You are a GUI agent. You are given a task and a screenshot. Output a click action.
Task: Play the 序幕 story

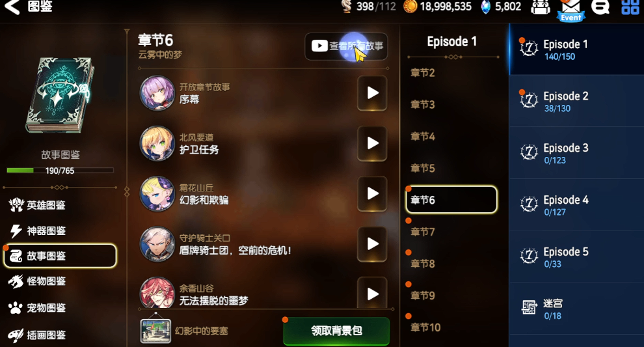(372, 93)
